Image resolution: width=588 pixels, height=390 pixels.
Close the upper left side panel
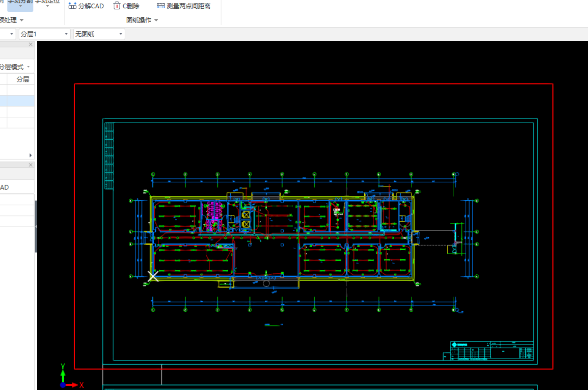(30, 44)
